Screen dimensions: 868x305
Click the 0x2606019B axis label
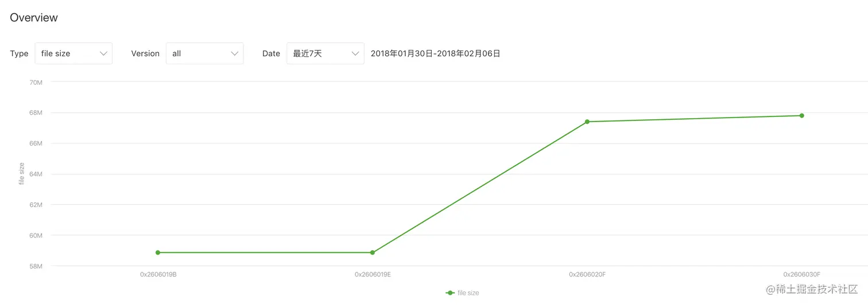[x=158, y=275]
